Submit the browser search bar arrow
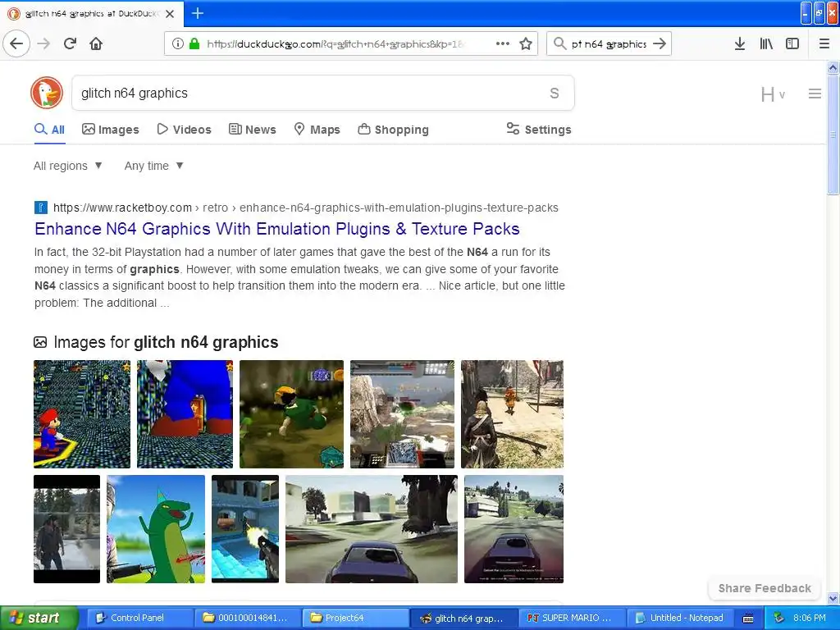Viewport: 840px width, 630px height. 660,43
